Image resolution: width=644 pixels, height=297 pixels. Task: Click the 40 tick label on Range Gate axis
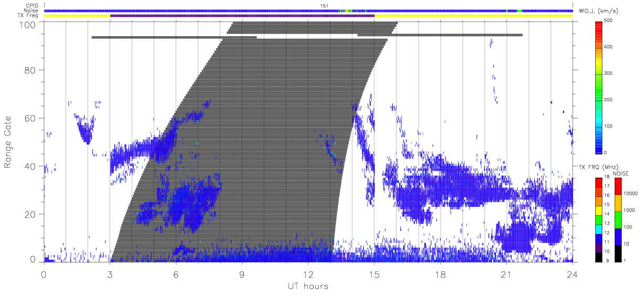tap(30, 166)
